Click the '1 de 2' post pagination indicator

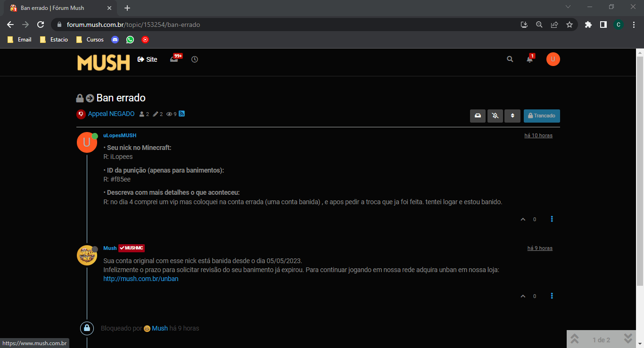601,340
